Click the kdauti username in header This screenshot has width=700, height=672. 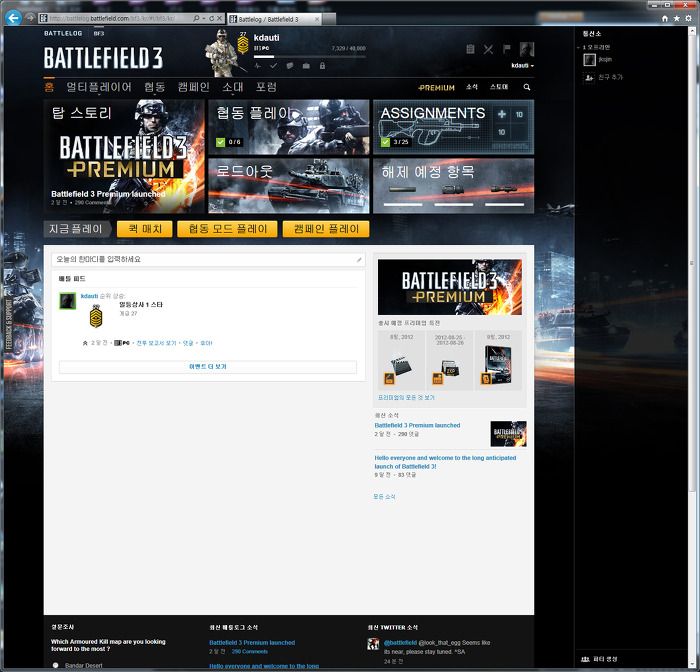pyautogui.click(x=267, y=38)
